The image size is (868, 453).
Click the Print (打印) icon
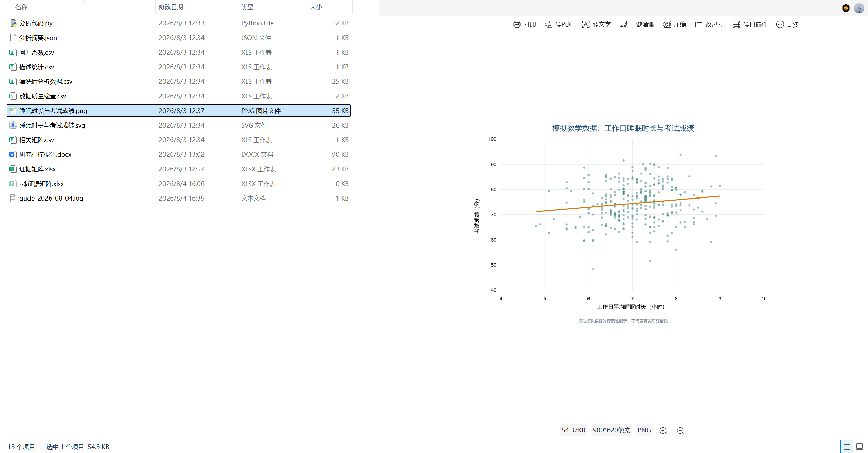coord(517,24)
